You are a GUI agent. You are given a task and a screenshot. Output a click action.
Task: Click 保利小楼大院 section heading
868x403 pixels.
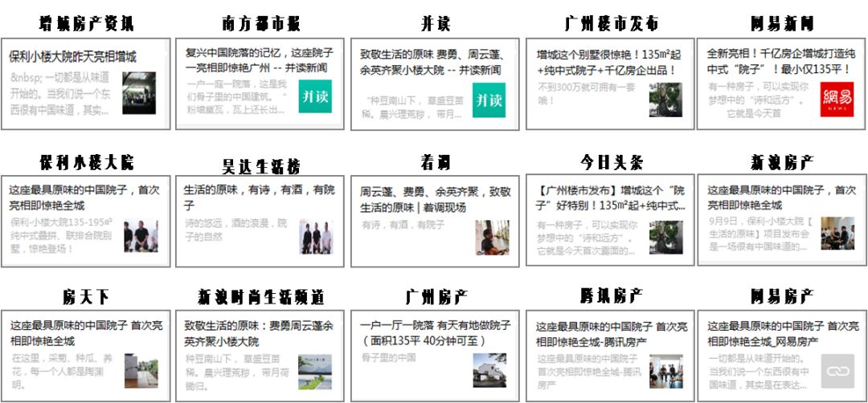(x=86, y=162)
